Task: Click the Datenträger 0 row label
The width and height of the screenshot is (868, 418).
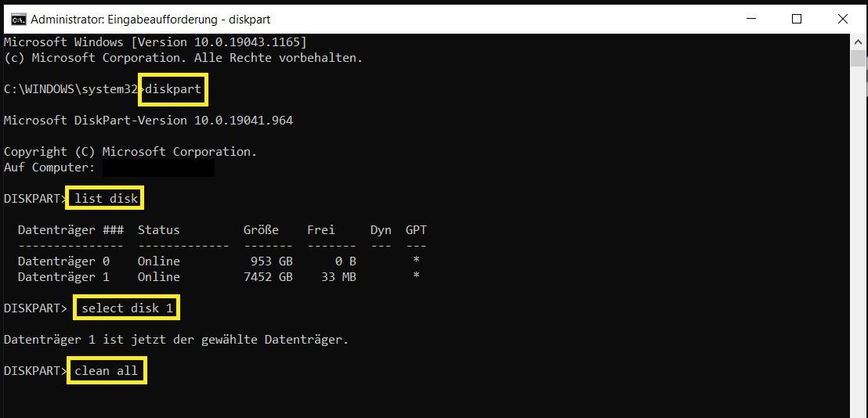Action: point(63,261)
